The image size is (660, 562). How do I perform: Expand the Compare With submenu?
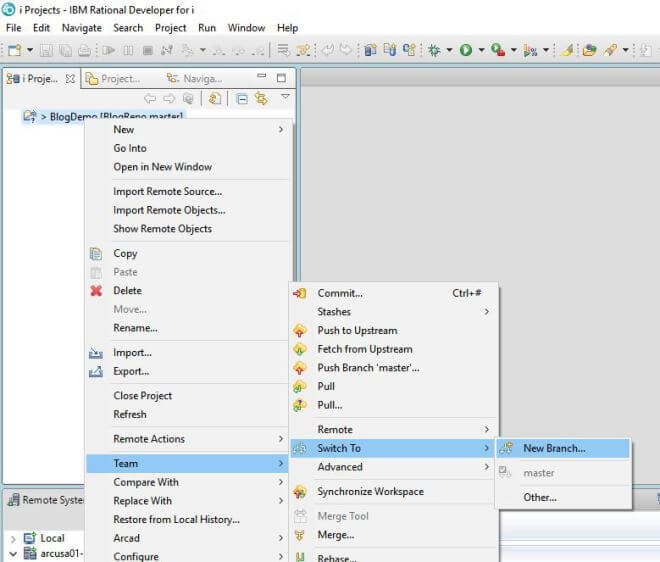(187, 482)
